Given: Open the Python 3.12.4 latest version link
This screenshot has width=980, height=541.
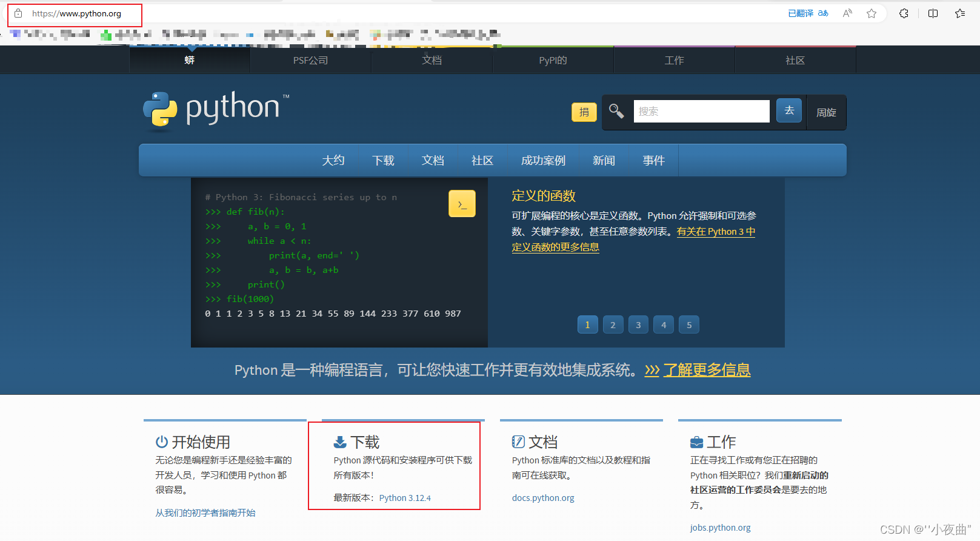Looking at the screenshot, I should pos(405,498).
